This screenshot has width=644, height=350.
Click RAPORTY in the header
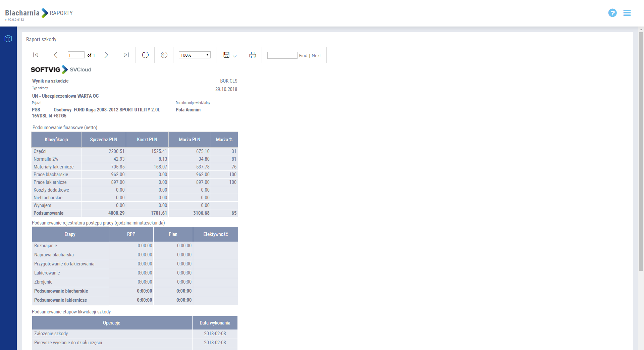[61, 13]
